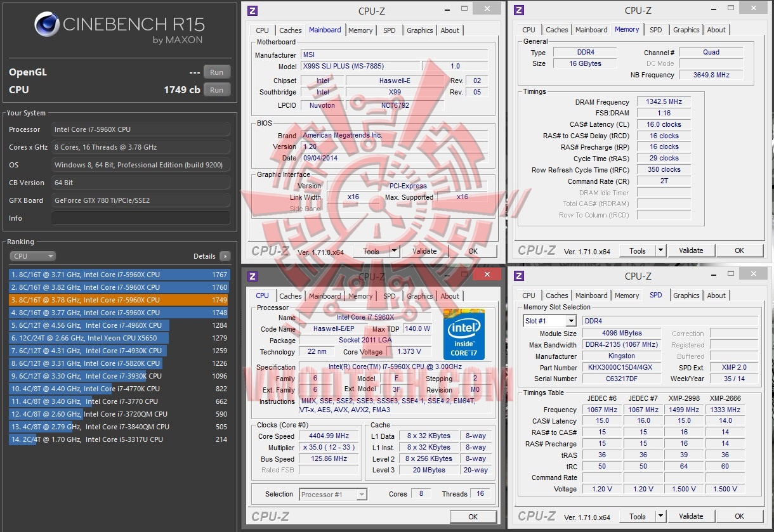Select ranking row 10 Core i7-4770K
The height and width of the screenshot is (532, 774).
[x=119, y=389]
